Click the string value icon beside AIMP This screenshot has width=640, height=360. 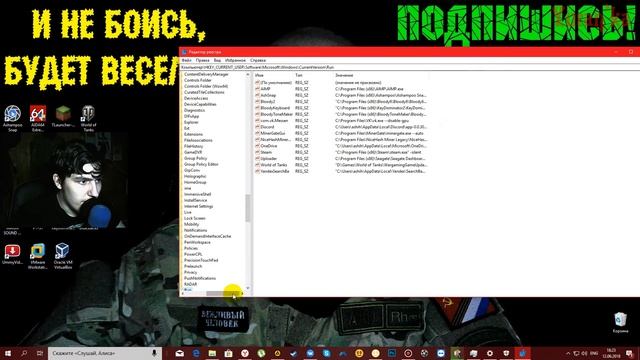(x=257, y=89)
